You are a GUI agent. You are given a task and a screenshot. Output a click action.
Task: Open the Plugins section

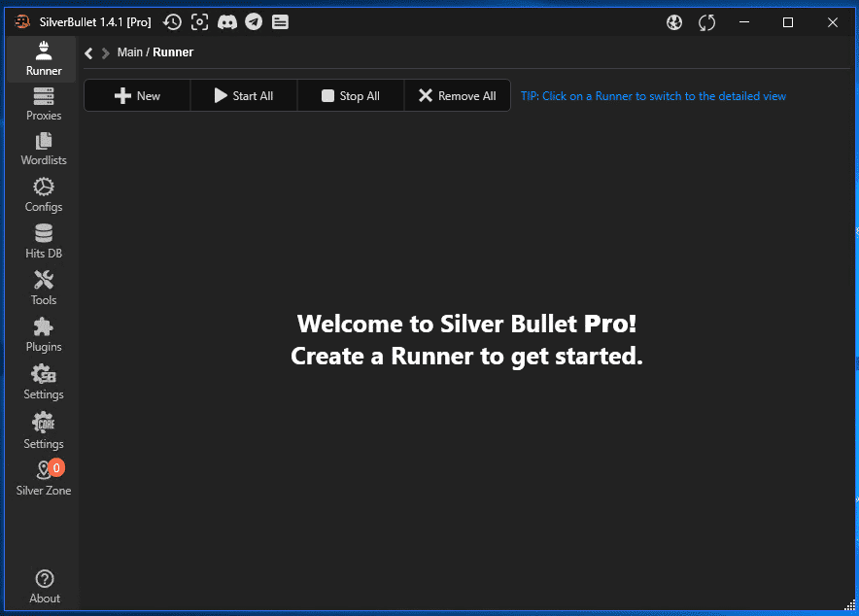(x=44, y=335)
